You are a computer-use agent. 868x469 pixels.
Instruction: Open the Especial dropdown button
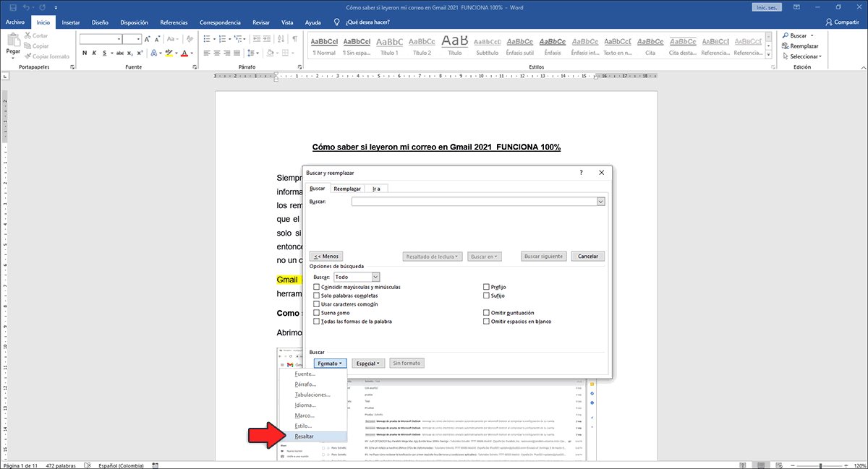tap(368, 363)
